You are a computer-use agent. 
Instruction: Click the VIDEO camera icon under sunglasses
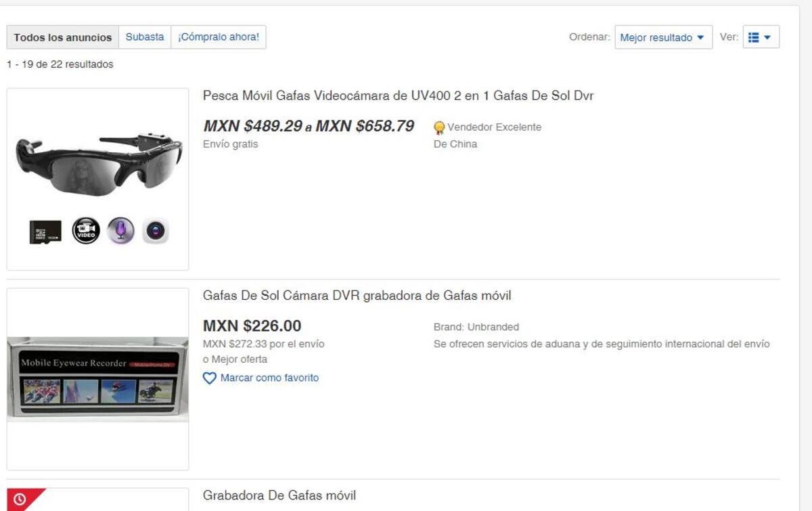coord(86,231)
